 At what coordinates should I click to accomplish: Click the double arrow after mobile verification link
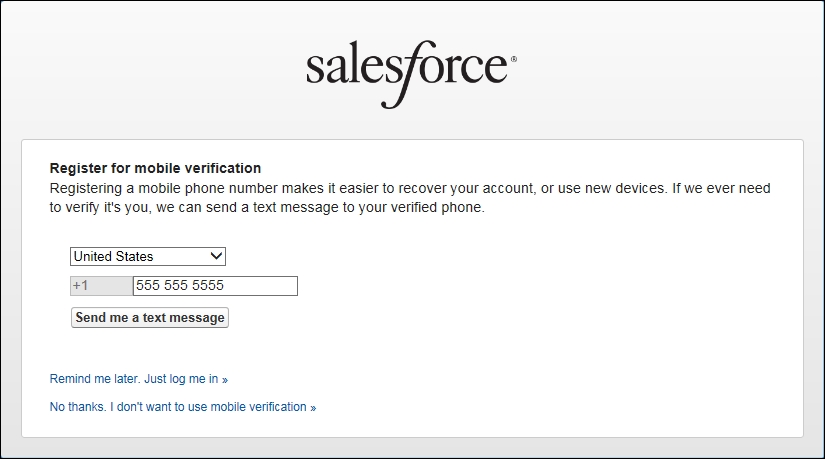pyautogui.click(x=313, y=408)
